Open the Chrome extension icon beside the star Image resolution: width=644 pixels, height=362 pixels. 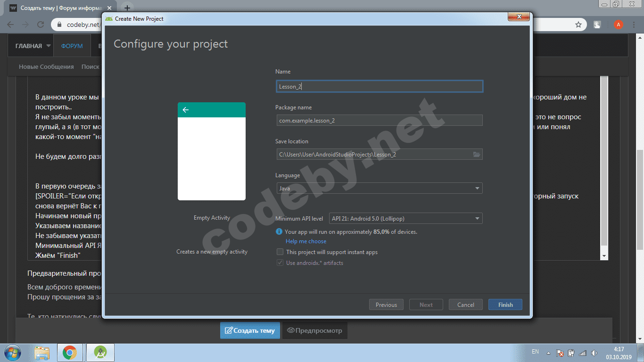click(597, 25)
